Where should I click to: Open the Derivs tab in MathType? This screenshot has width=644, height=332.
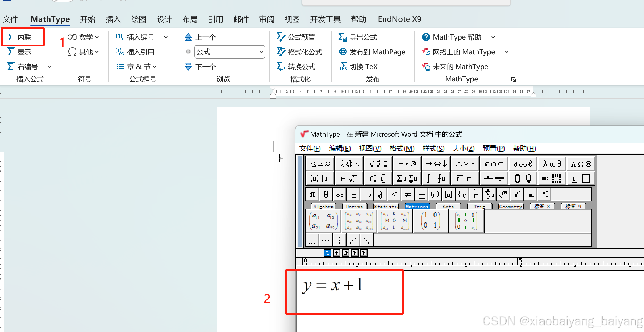point(354,206)
